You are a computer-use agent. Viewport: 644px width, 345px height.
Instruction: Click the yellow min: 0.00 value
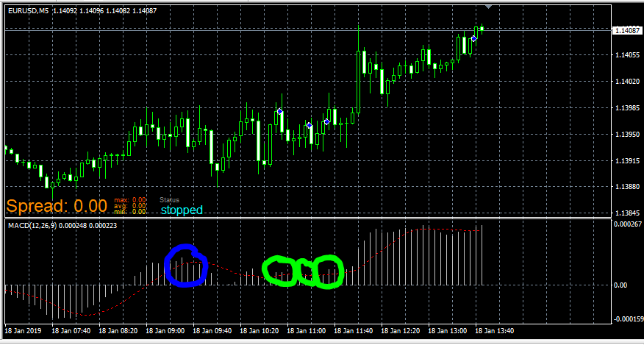(x=130, y=211)
